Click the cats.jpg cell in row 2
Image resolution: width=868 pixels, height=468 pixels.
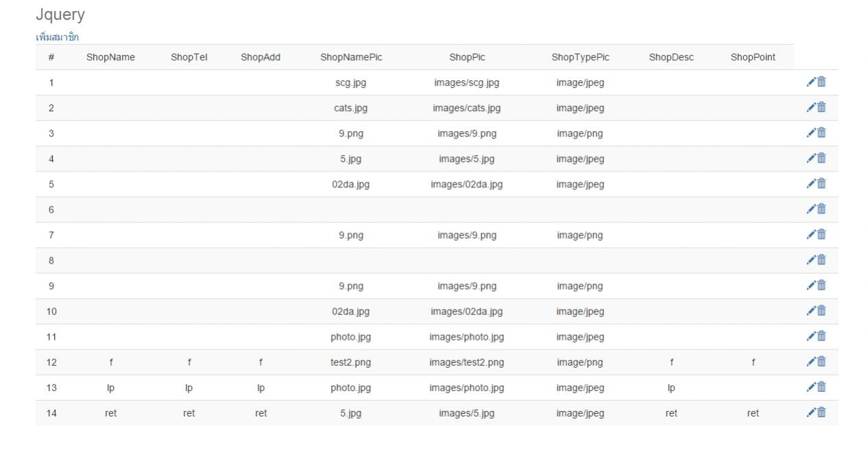tap(350, 108)
